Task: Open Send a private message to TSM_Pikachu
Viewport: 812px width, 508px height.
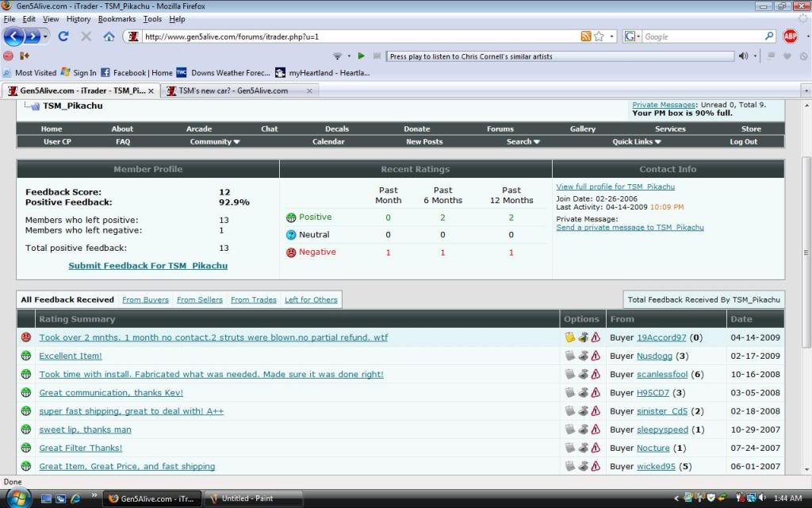Action: point(630,227)
